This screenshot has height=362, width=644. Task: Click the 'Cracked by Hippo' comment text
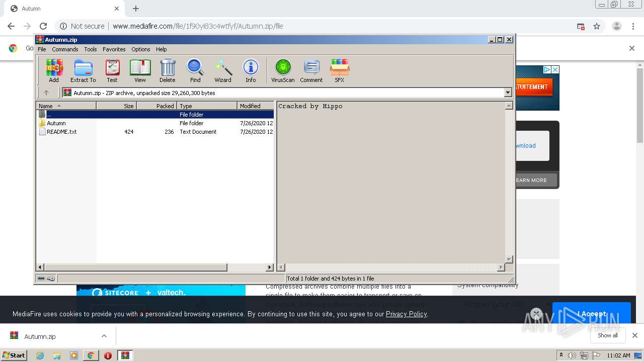[310, 106]
